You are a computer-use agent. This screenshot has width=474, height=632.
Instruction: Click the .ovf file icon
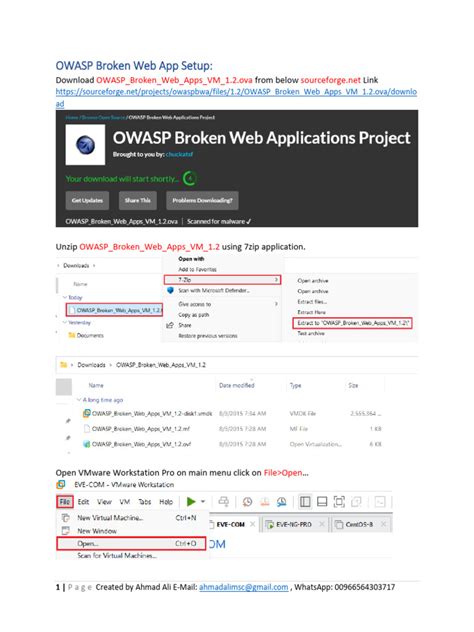(86, 444)
